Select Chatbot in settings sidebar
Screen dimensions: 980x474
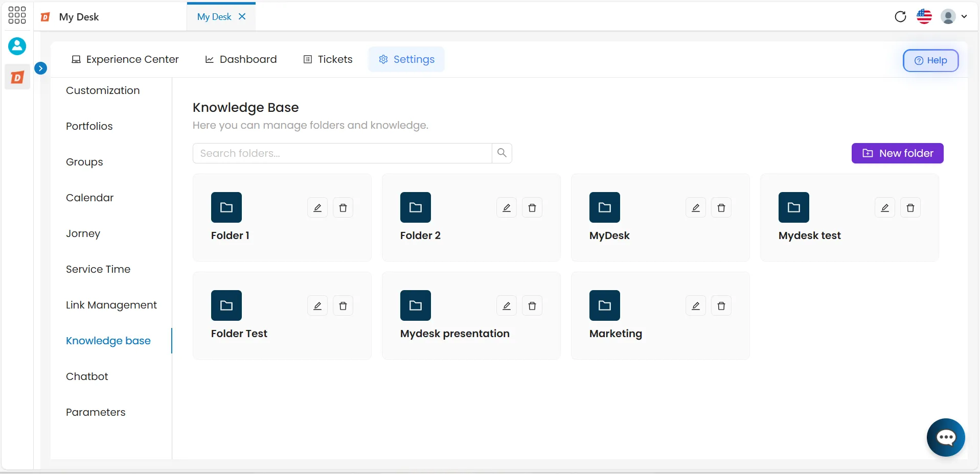coord(87,376)
